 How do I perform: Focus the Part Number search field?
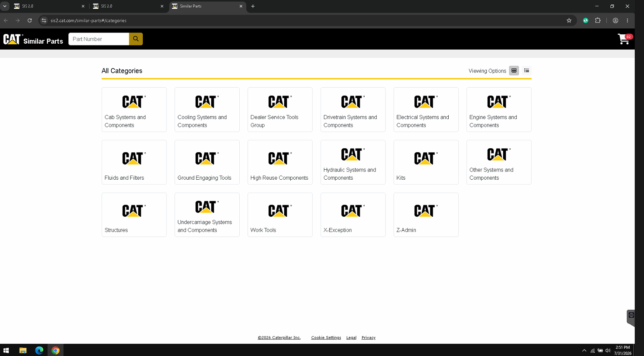pos(99,39)
